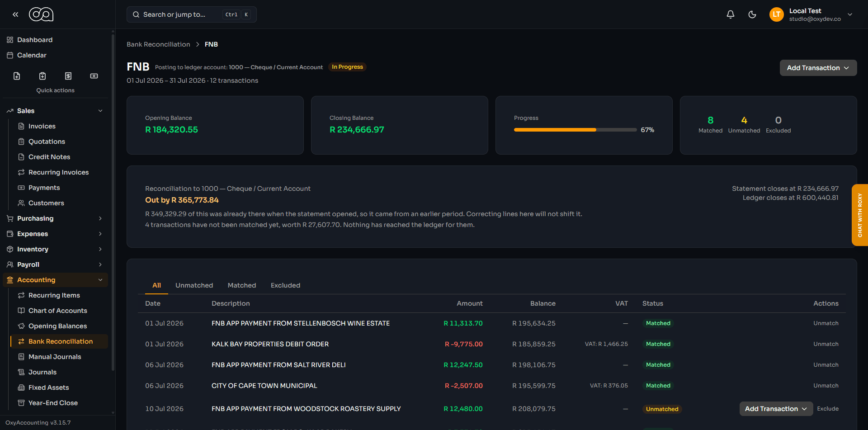Click the Fixed Assets building icon
This screenshot has height=430, width=868.
21,387
